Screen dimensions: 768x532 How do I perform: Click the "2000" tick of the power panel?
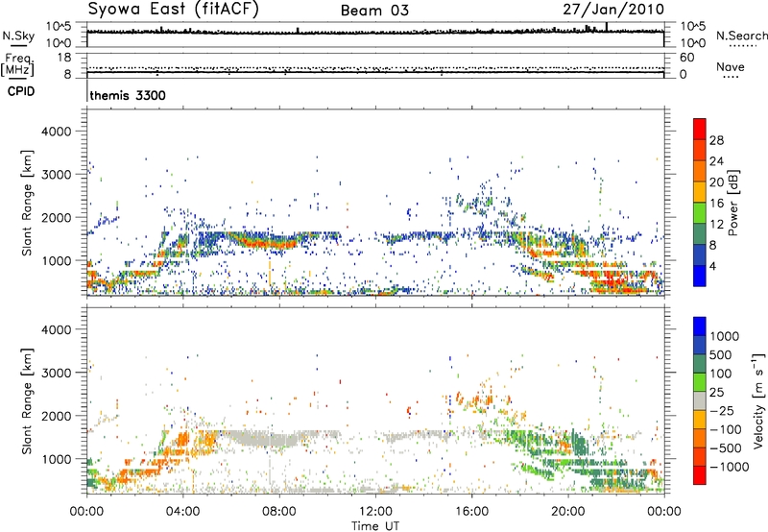(x=56, y=217)
